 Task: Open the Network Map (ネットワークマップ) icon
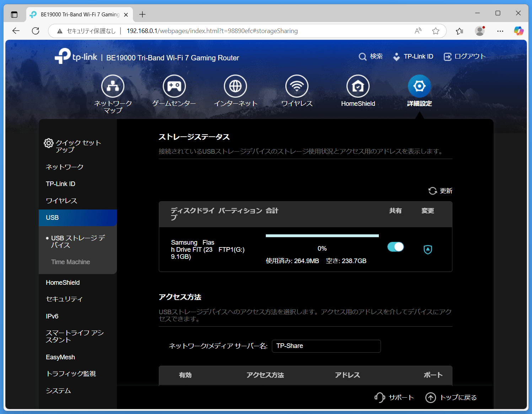pos(113,86)
